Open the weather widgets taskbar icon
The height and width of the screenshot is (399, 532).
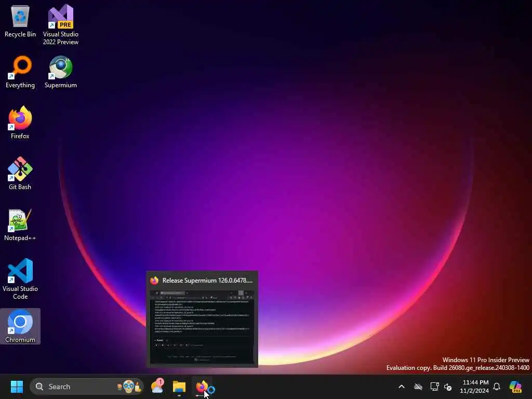157,387
